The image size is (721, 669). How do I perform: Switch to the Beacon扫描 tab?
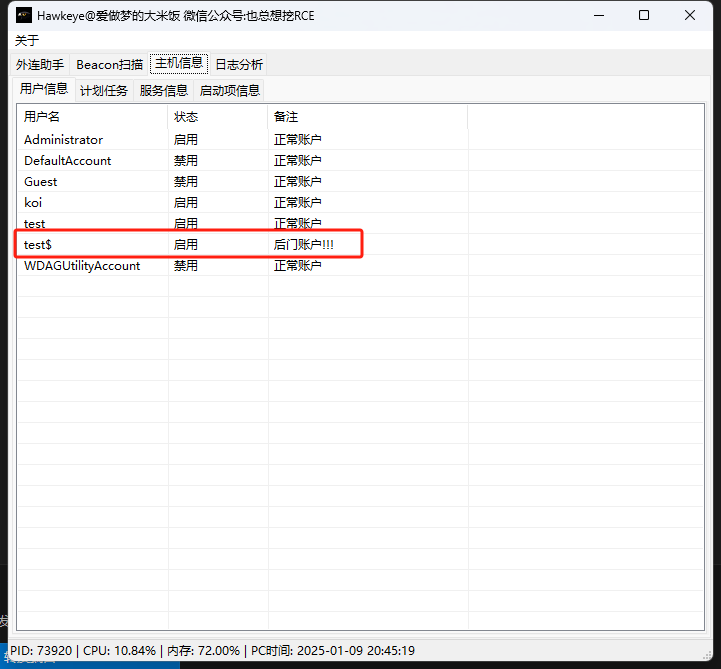pyautogui.click(x=109, y=64)
